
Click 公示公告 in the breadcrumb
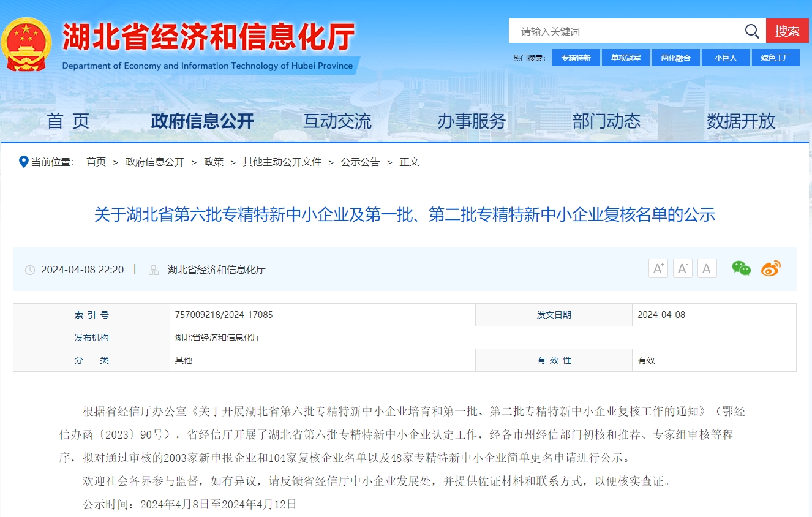pos(360,162)
